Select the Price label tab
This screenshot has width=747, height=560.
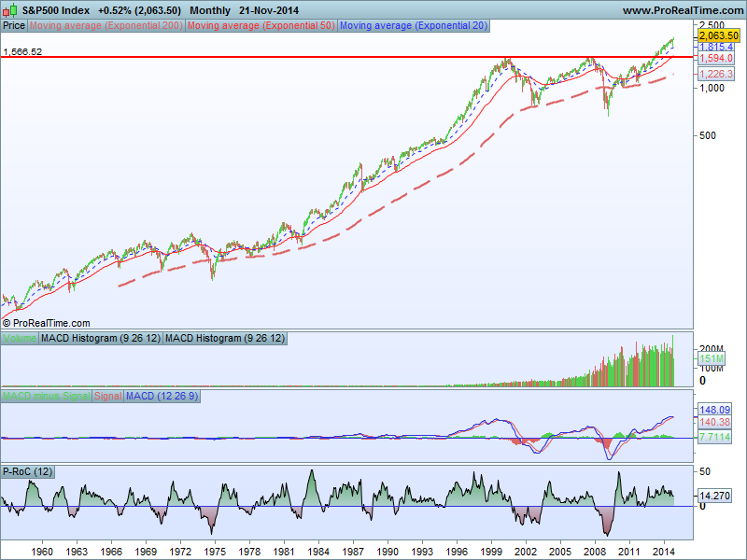point(14,26)
